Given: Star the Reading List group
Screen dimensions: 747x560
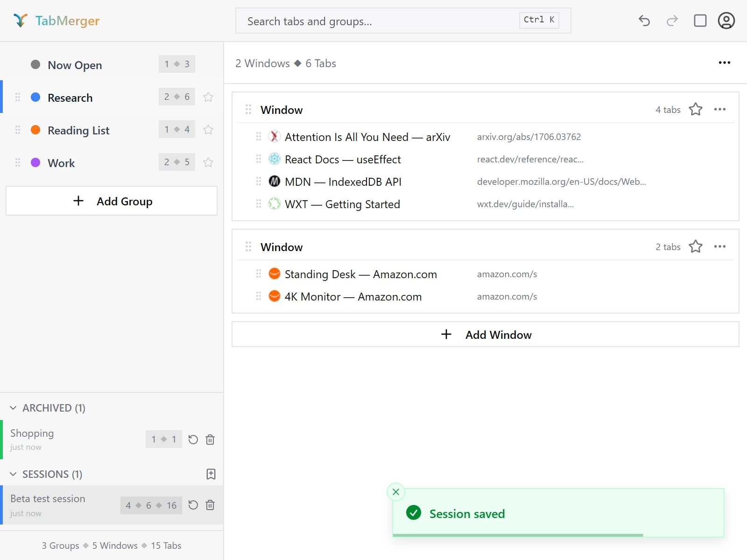Looking at the screenshot, I should 208,130.
